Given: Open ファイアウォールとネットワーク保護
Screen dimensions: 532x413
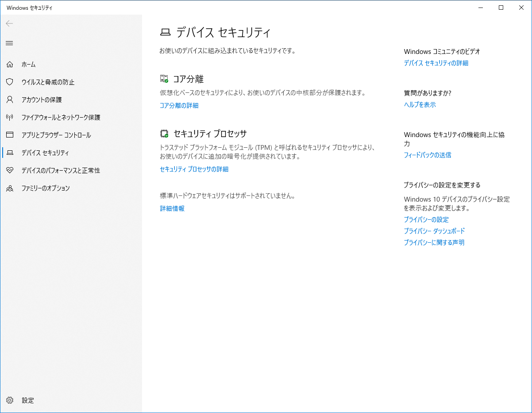Looking at the screenshot, I should [61, 118].
